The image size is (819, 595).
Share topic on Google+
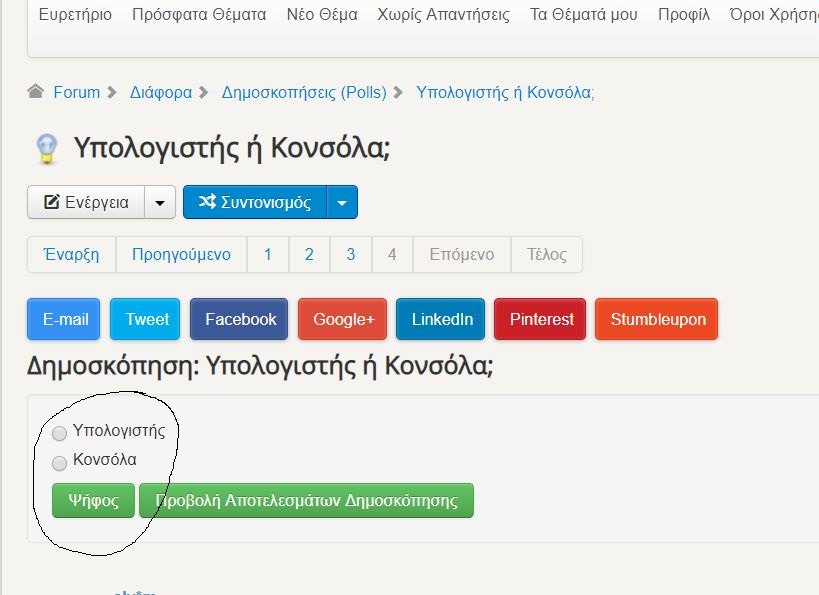coord(343,320)
